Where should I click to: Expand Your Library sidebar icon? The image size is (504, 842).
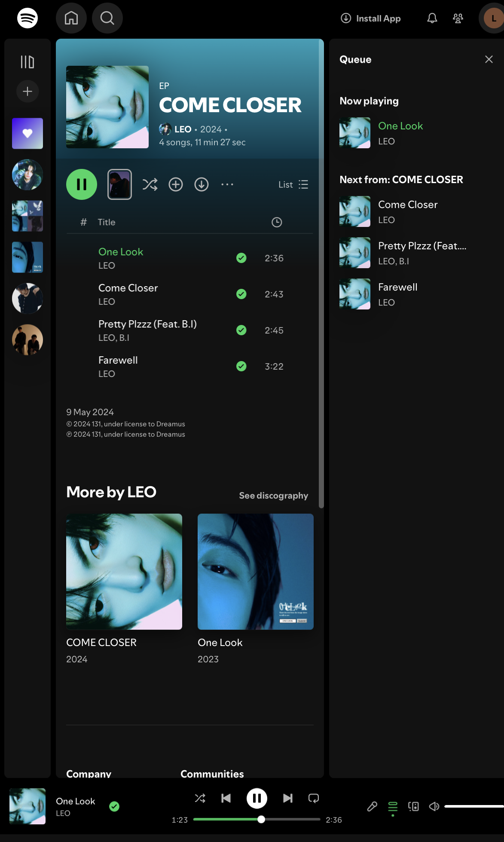point(27,62)
